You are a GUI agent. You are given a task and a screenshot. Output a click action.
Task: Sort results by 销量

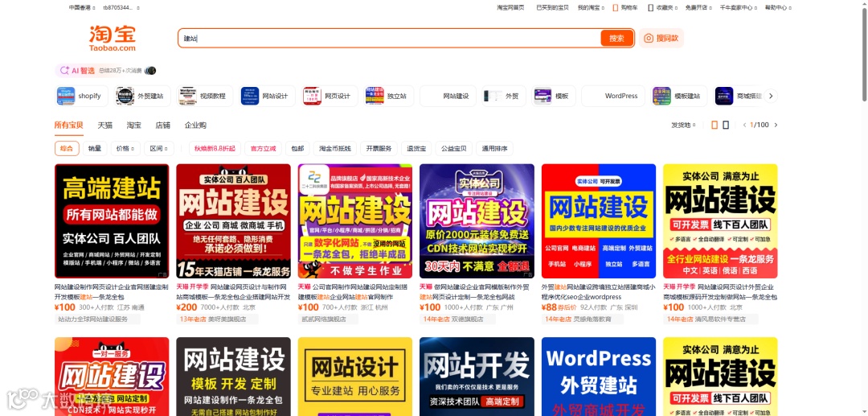pyautogui.click(x=95, y=148)
